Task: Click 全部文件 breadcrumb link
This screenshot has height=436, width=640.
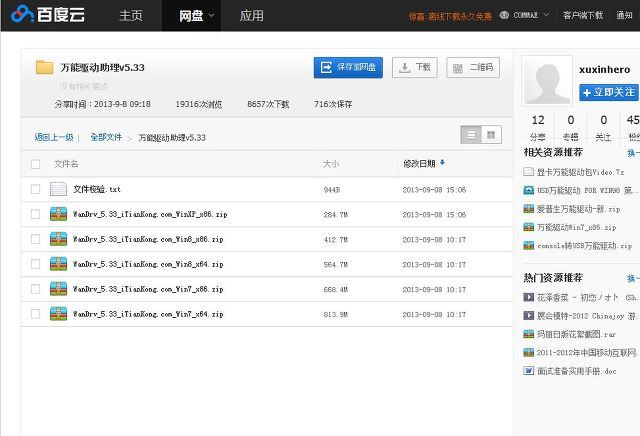Action: coord(106,137)
